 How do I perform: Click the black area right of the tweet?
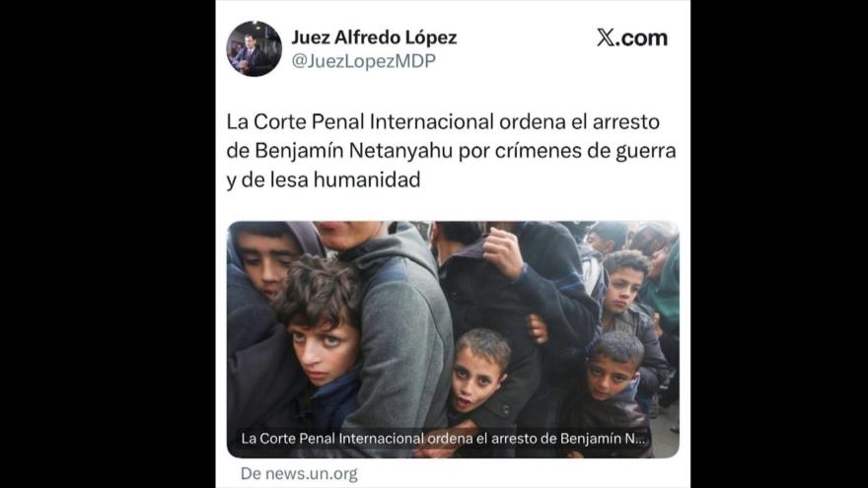[x=779, y=244]
